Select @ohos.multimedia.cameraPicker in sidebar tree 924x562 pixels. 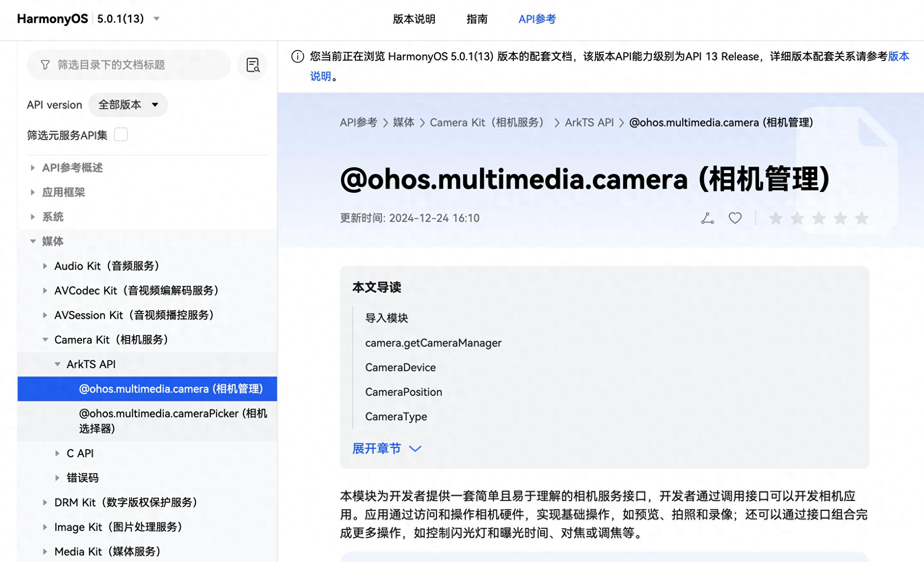[159, 413]
